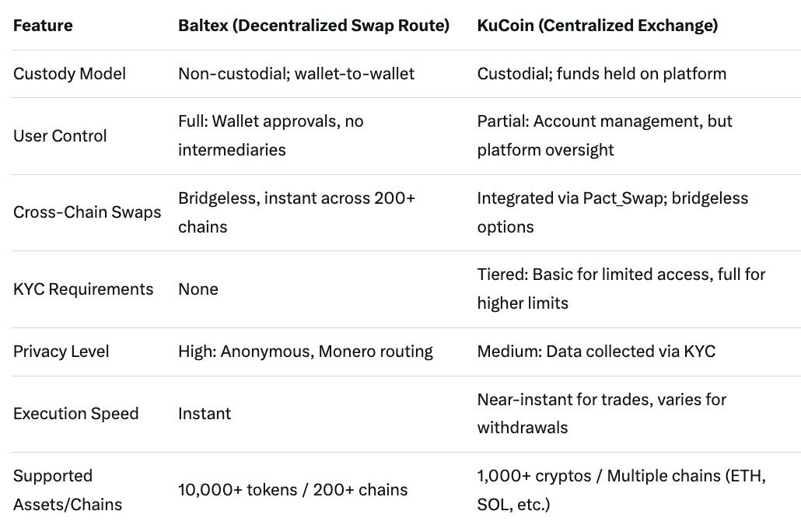Select the Execution Speed row label
This screenshot has width=801, height=532.
tap(75, 414)
